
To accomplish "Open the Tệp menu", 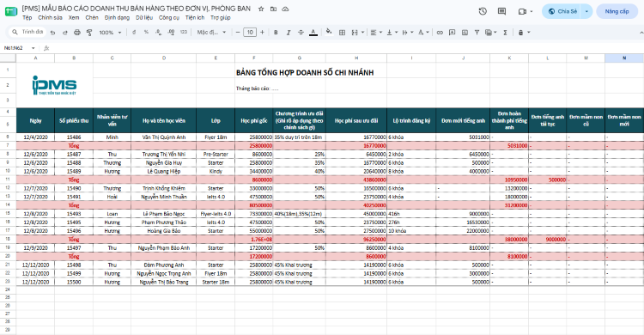I will [27, 18].
